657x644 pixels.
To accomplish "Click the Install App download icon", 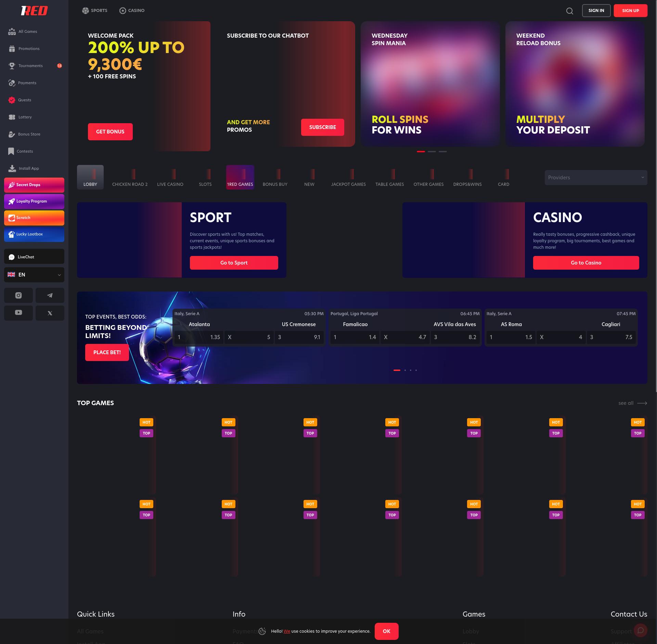I will coord(12,168).
